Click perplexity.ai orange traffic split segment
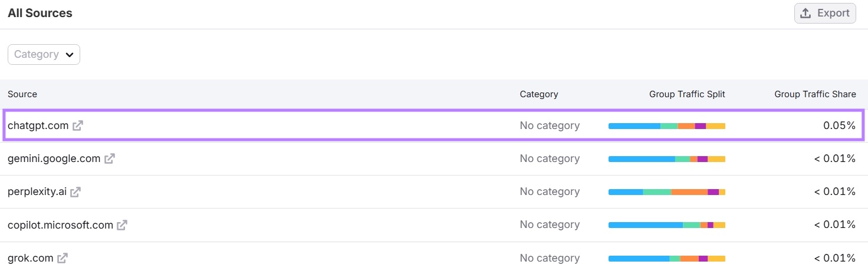868x271 pixels. pos(689,192)
